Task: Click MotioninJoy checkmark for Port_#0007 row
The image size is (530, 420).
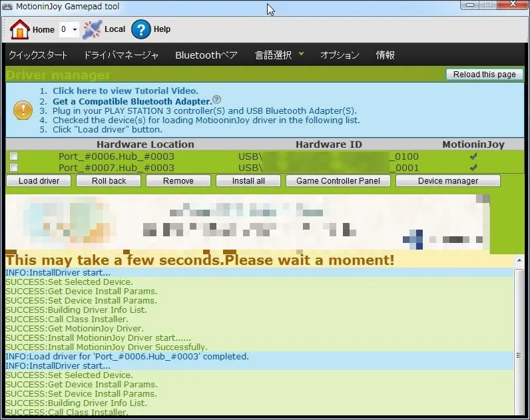Action: (473, 167)
